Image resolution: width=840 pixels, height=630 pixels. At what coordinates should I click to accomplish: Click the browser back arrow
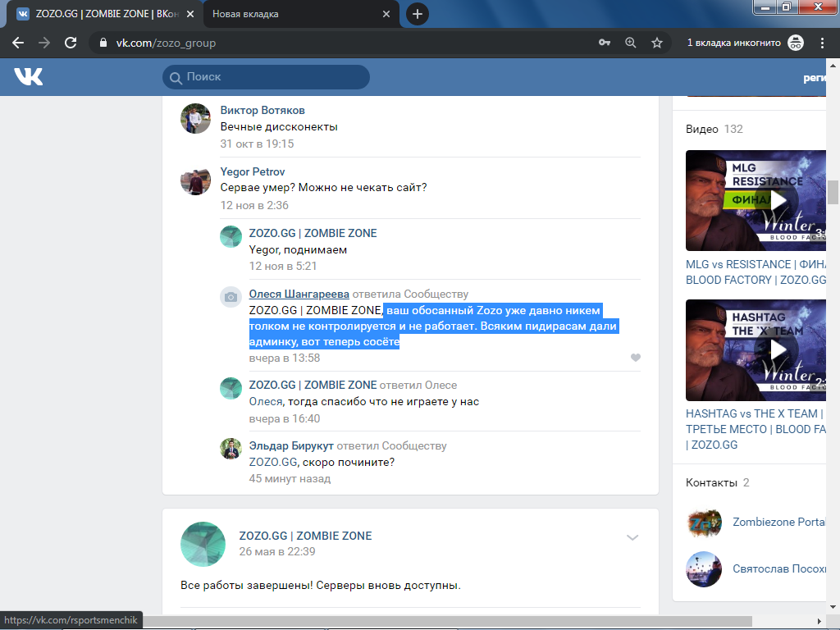pos(18,43)
